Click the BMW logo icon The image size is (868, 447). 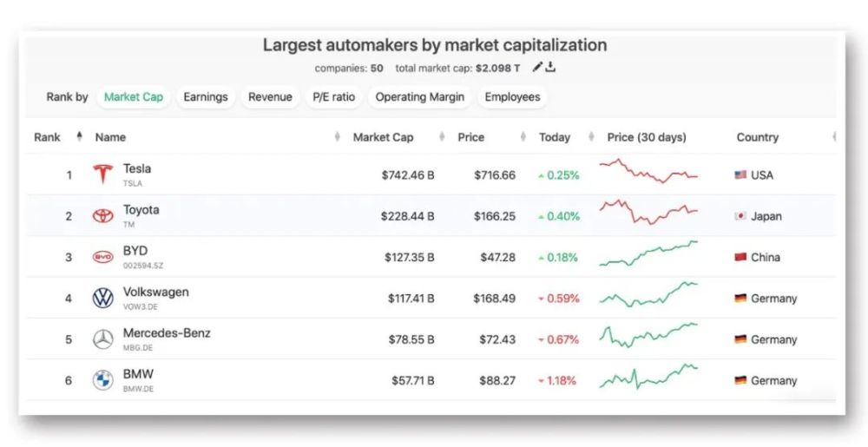103,380
